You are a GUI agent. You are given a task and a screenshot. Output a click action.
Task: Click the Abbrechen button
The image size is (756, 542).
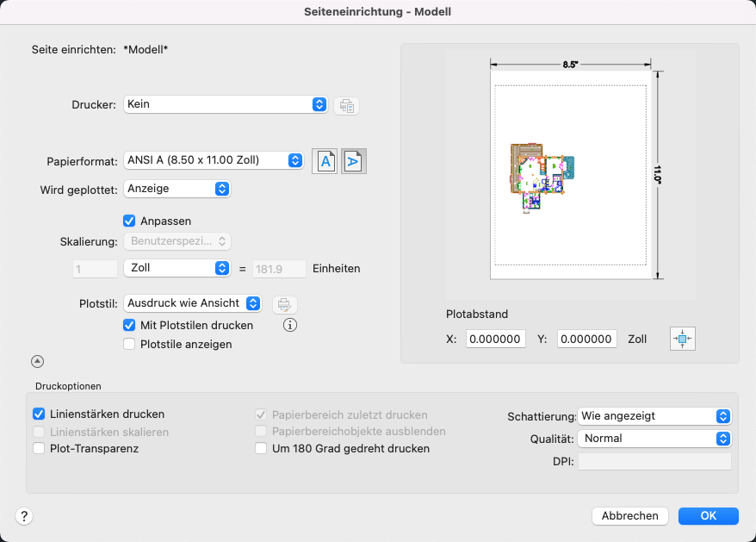click(x=630, y=516)
